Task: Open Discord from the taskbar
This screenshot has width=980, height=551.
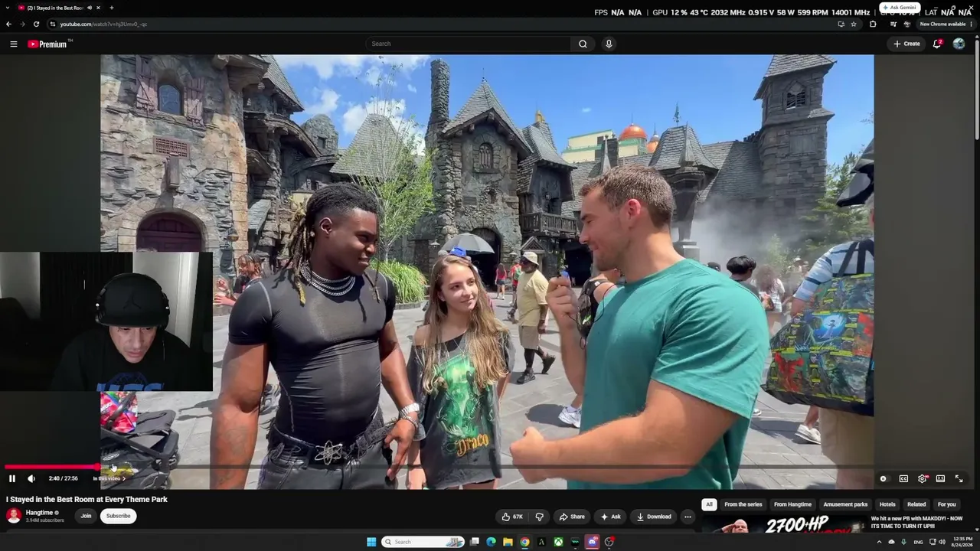Action: pos(592,542)
